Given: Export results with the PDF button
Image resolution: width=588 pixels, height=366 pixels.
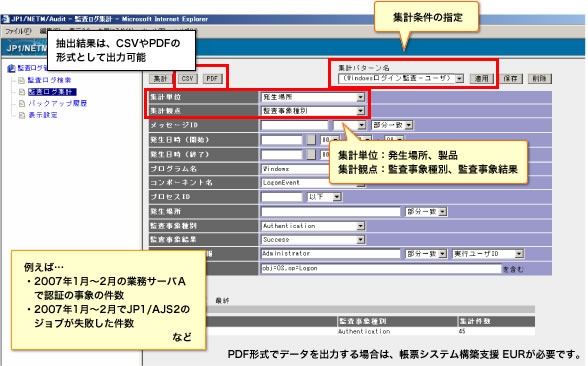Looking at the screenshot, I should (212, 79).
